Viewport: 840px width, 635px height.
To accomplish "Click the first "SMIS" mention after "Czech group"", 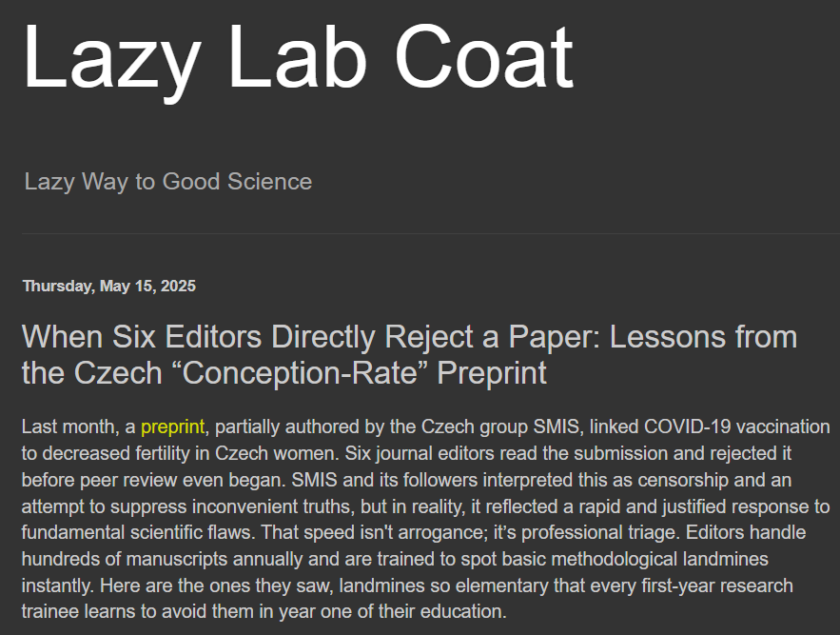I will point(556,427).
